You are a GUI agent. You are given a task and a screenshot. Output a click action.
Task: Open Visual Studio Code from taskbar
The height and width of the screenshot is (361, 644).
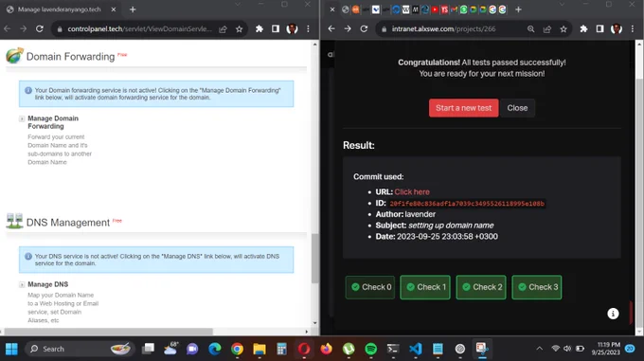tap(415, 349)
